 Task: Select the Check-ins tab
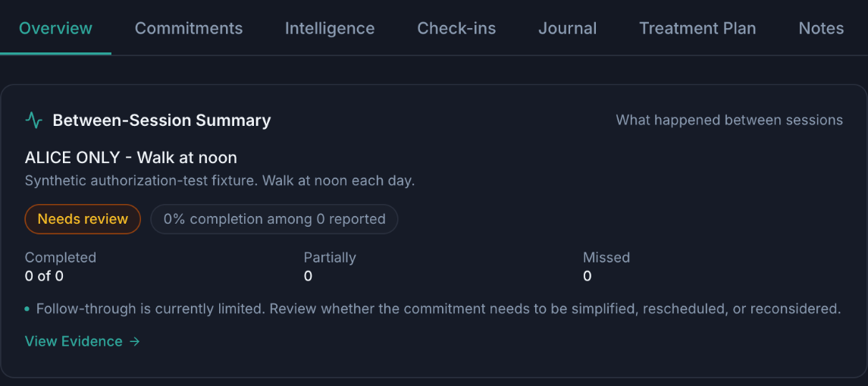tap(456, 28)
